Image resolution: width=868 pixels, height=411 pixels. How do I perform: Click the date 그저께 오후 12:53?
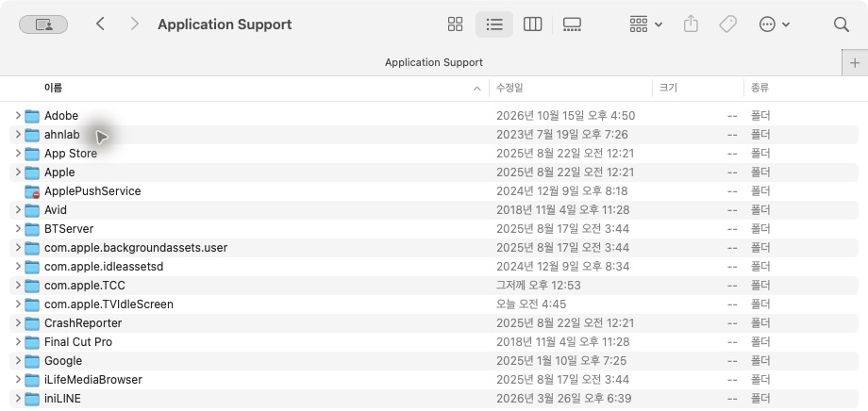pos(538,286)
